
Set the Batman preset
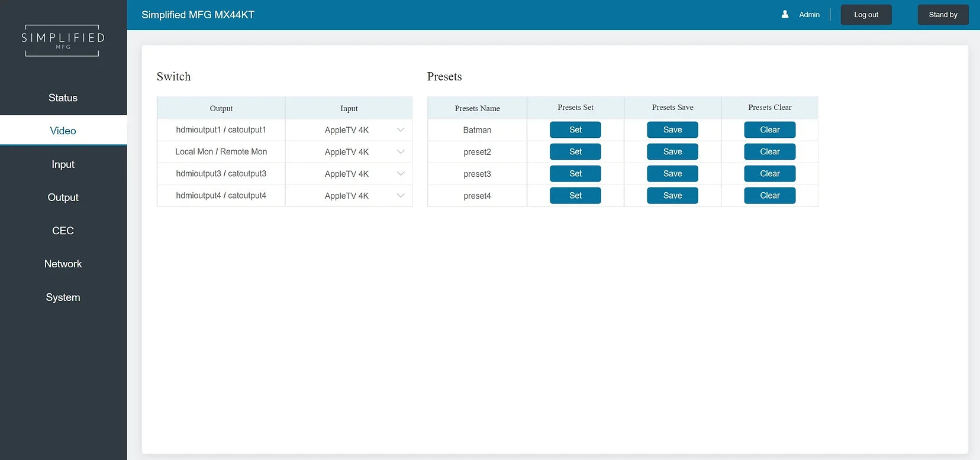[575, 130]
